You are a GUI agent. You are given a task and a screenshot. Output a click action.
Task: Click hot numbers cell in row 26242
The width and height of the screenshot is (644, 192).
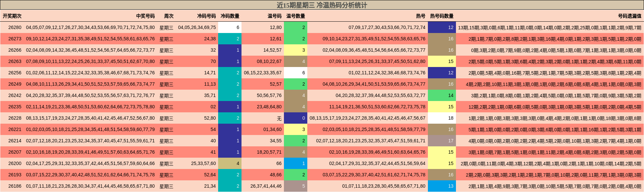click(x=380, y=95)
